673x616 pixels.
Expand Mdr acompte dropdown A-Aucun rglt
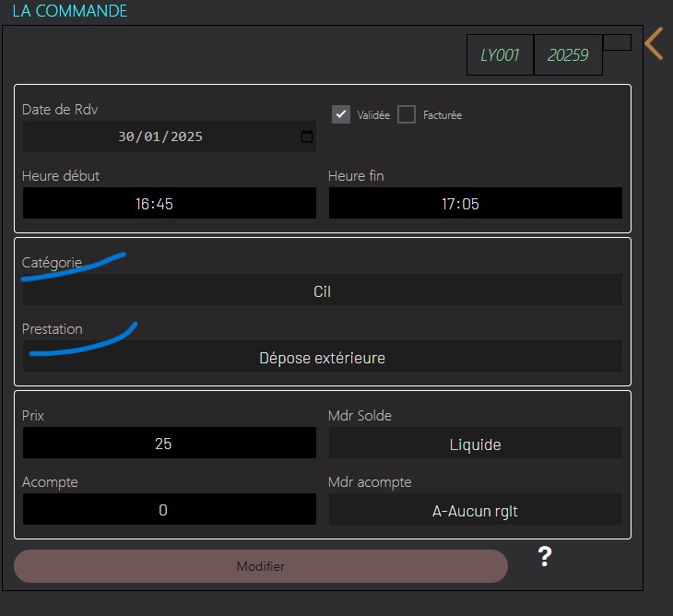(475, 510)
